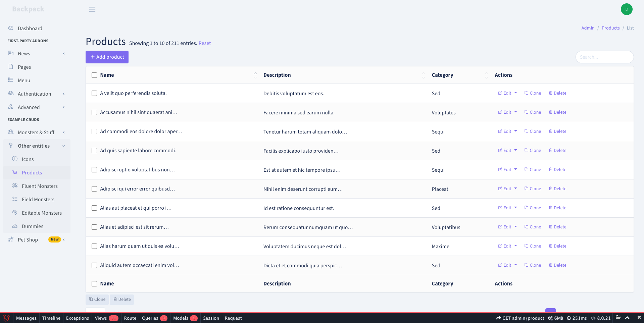The image size is (644, 323).
Task: Toggle the hamburger sidebar menu icon
Action: pyautogui.click(x=92, y=9)
